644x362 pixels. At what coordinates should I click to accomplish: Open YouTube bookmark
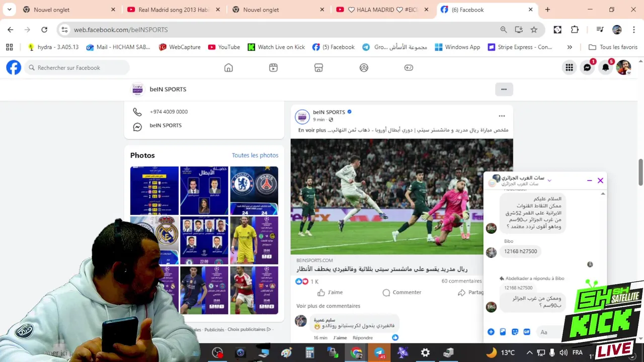pyautogui.click(x=224, y=47)
